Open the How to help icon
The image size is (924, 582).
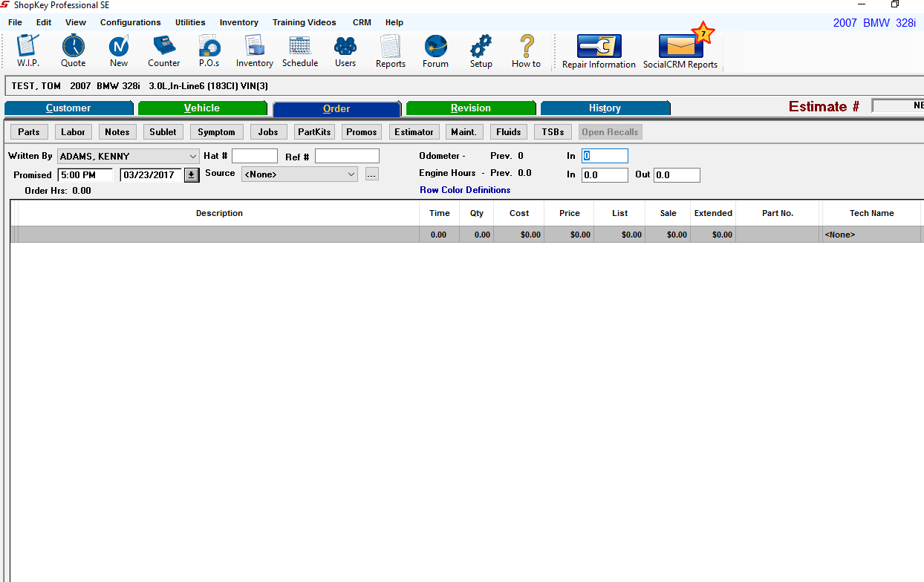(527, 51)
